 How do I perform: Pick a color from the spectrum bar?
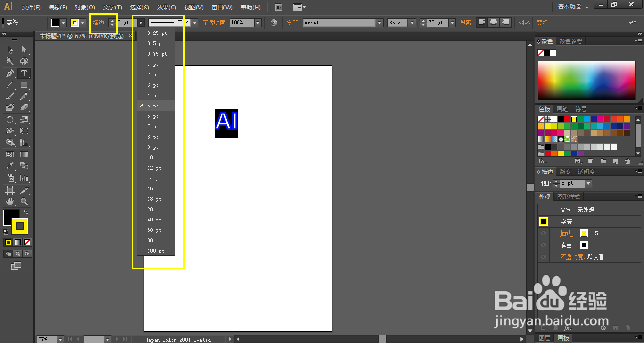[586, 80]
